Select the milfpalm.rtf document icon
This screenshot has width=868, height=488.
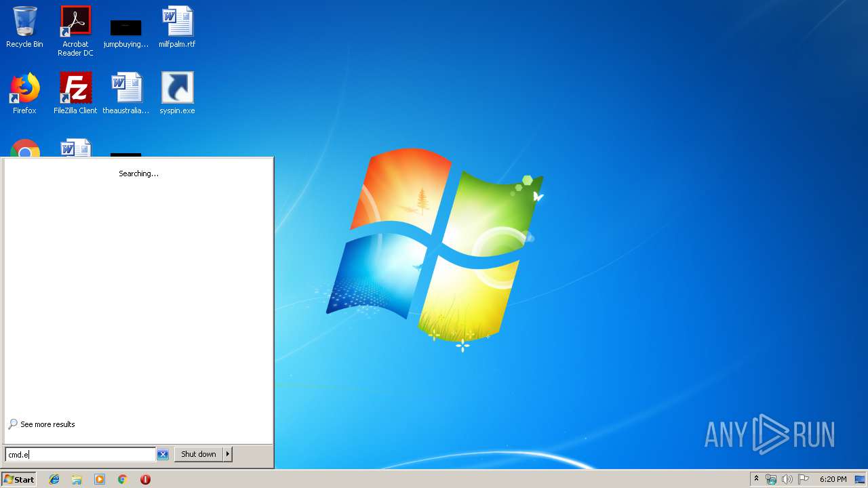tap(177, 27)
